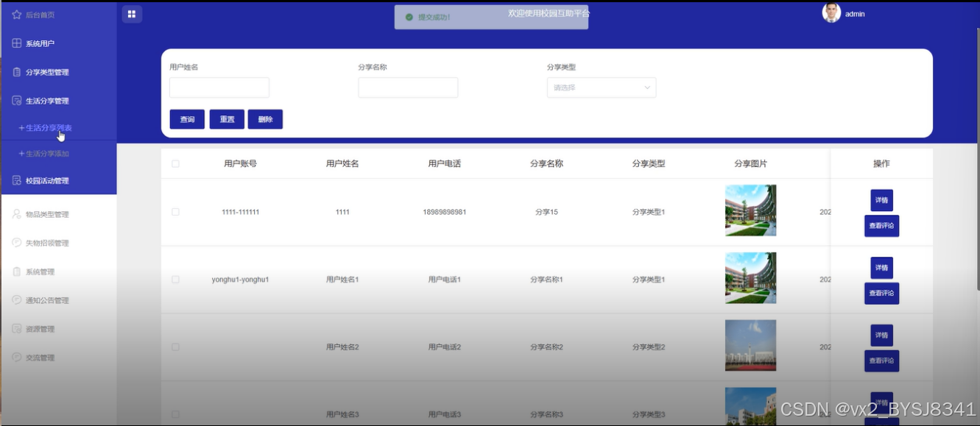Toggle sidebar with the grid menu button
The width and height of the screenshot is (980, 426).
132,14
